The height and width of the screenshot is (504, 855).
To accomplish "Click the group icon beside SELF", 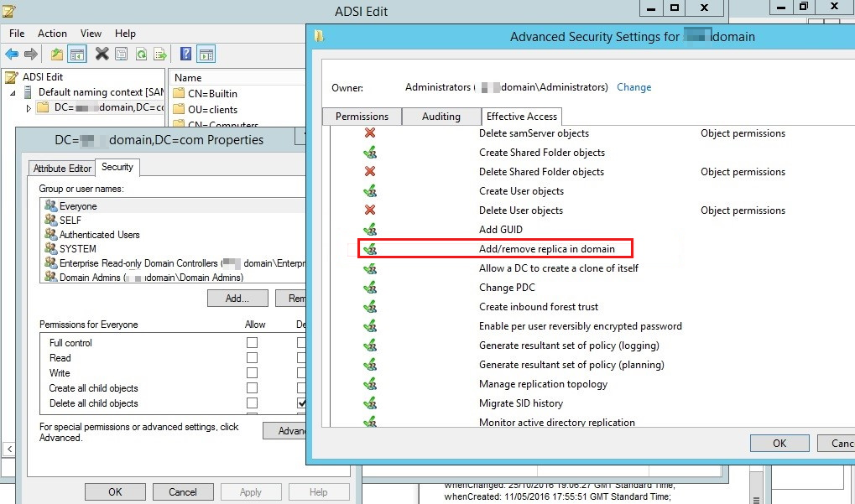I will coord(50,220).
